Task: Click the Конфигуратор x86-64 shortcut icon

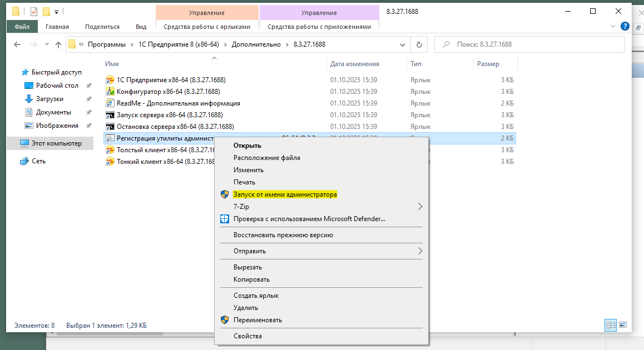Action: point(110,92)
